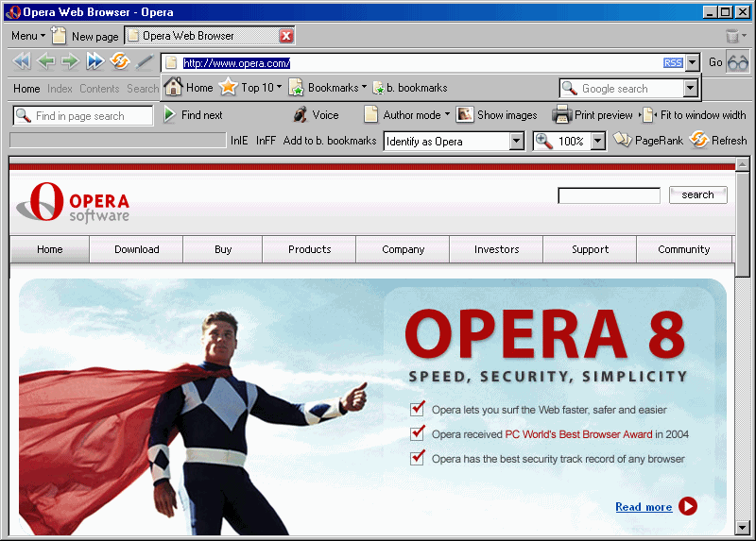Click the Go button
This screenshot has width=756, height=541.
click(715, 62)
